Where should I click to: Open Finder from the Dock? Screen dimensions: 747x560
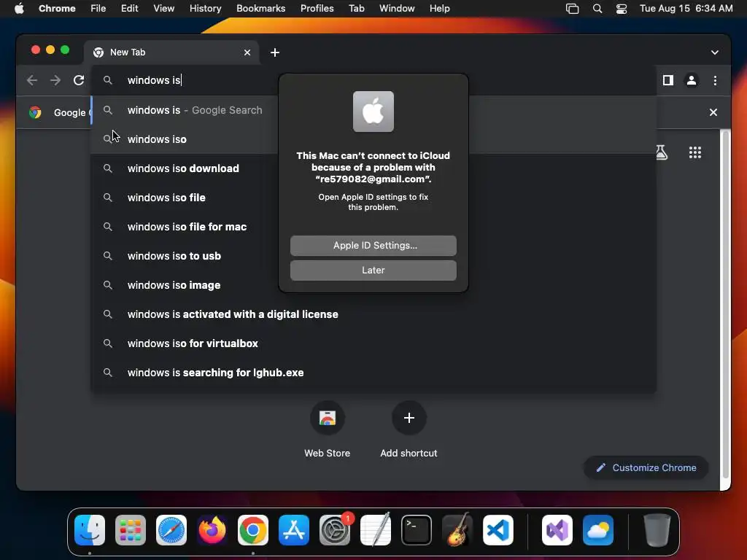click(x=90, y=530)
